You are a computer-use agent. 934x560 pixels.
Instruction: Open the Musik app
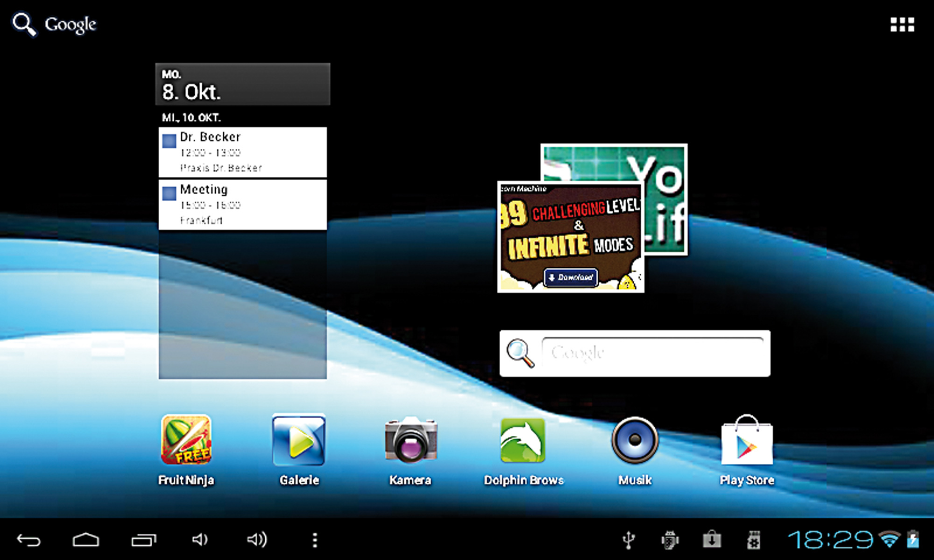[x=635, y=440]
